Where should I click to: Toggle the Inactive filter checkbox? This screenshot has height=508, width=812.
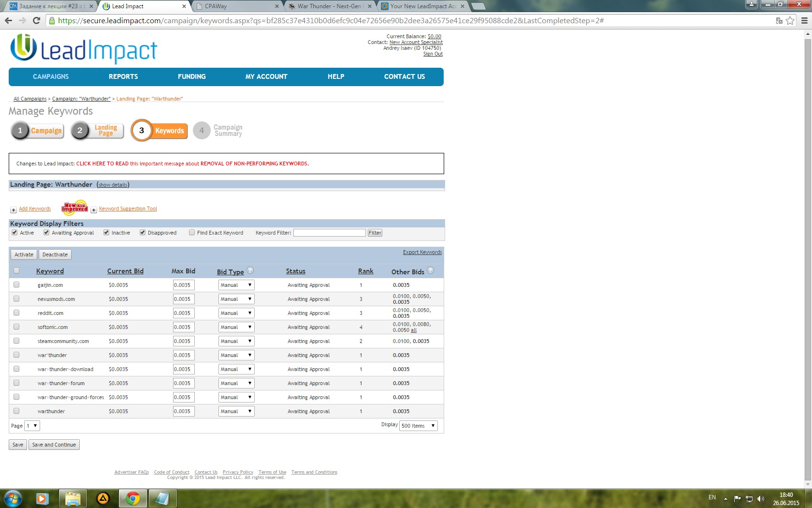point(106,232)
